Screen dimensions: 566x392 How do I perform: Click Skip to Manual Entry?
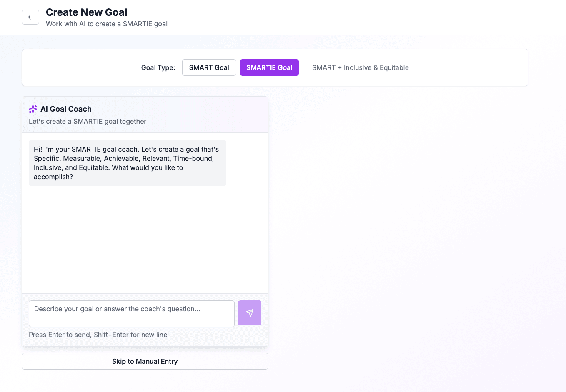tap(145, 361)
